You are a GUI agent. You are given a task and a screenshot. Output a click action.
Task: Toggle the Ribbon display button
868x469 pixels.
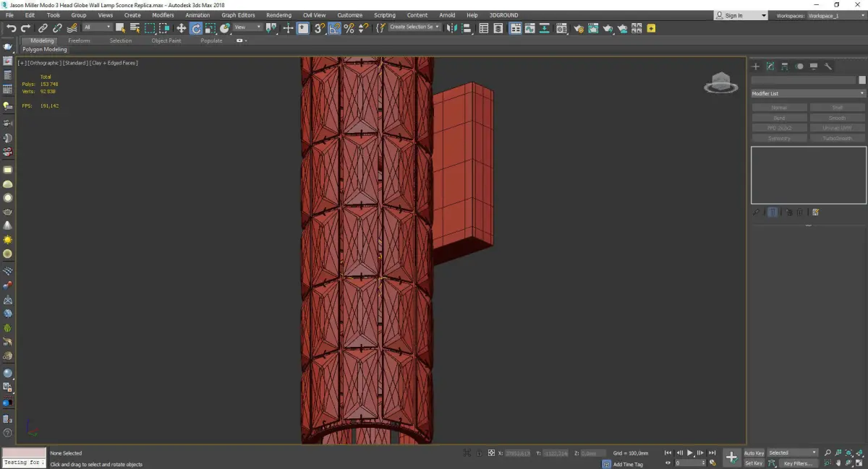(516, 28)
